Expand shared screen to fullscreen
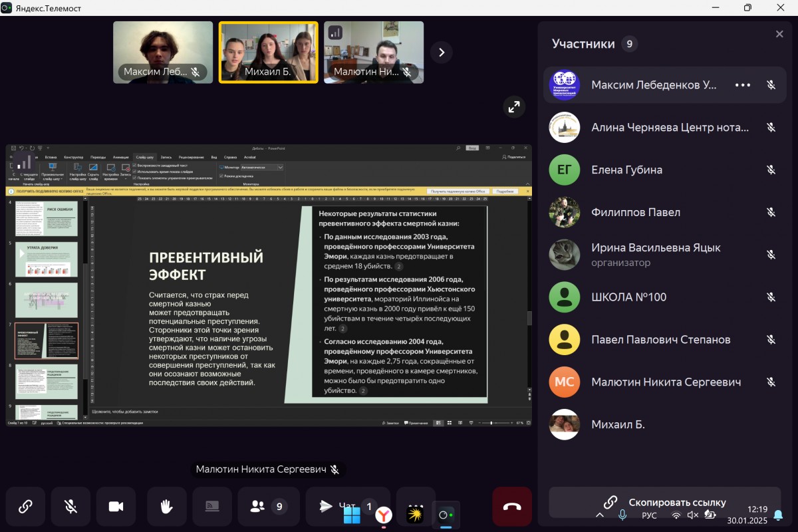Screen dimensions: 798x532 [514, 106]
